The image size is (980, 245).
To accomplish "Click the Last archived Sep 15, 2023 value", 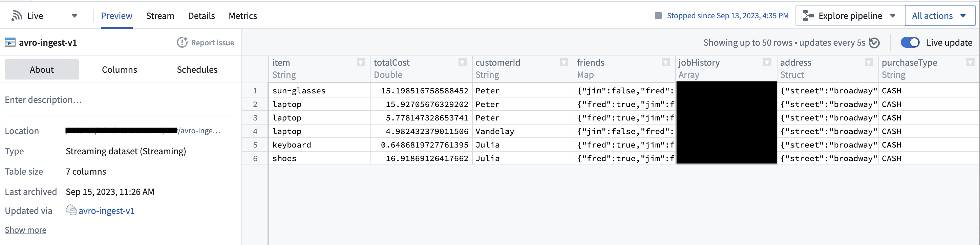I will [x=110, y=192].
